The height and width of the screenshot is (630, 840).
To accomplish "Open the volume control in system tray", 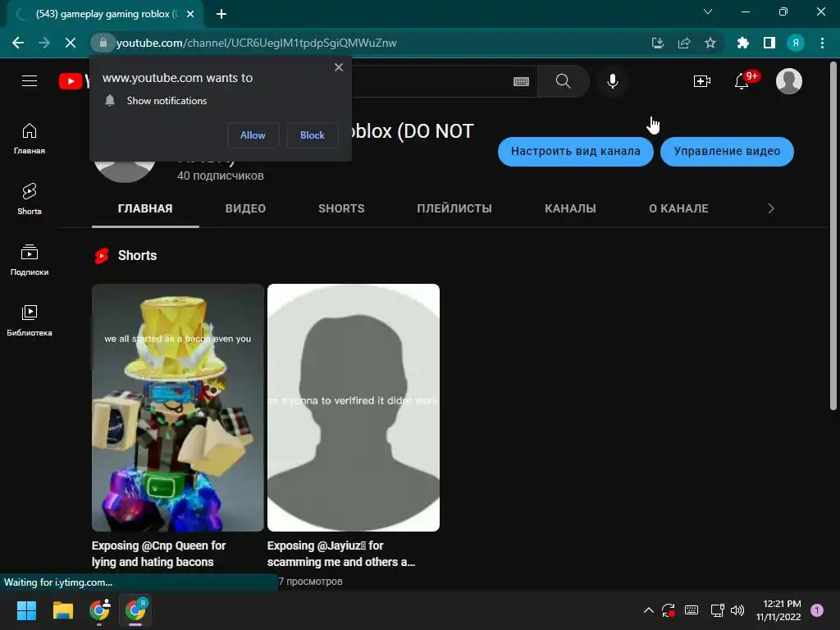I will (x=737, y=610).
